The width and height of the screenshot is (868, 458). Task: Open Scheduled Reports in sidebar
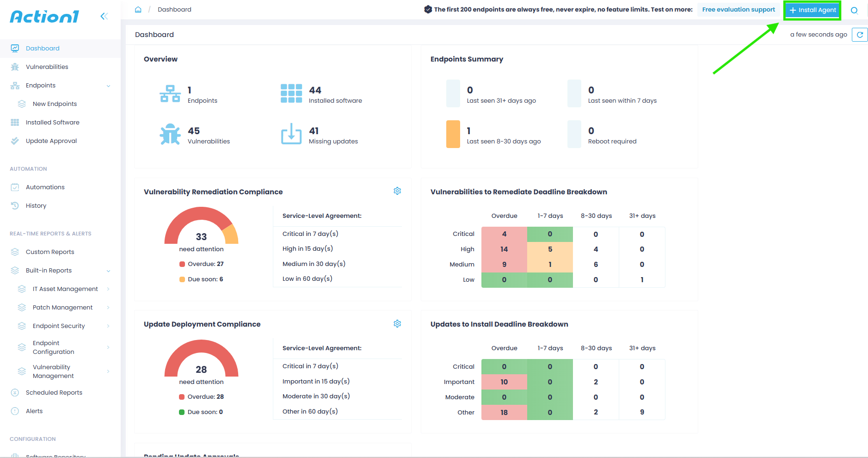(x=54, y=393)
